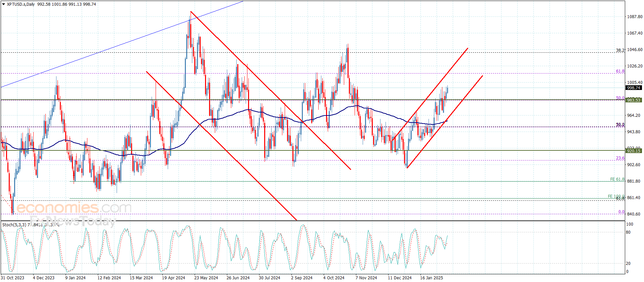Click the 31 Oct 2023 date label

(13, 278)
